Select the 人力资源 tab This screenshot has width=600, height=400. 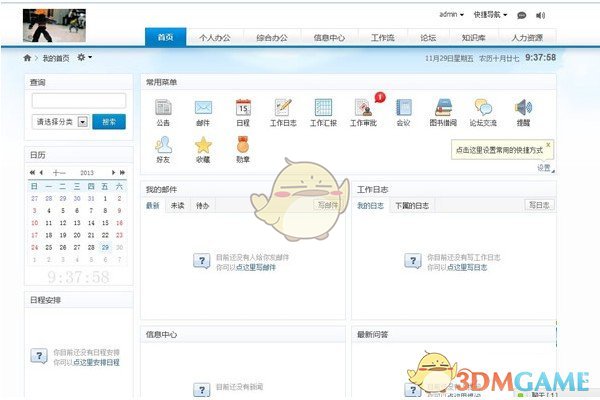coord(527,38)
